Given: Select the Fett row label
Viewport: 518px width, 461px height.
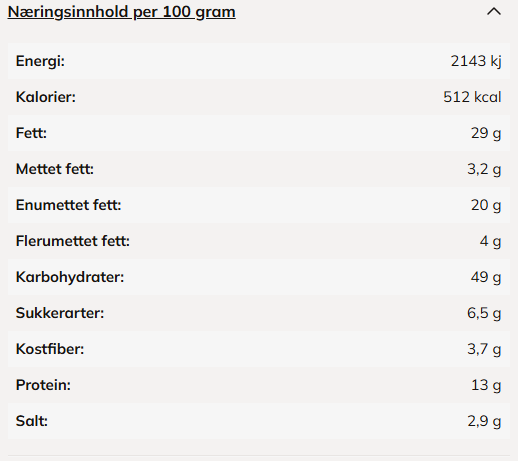Looking at the screenshot, I should [x=31, y=133].
